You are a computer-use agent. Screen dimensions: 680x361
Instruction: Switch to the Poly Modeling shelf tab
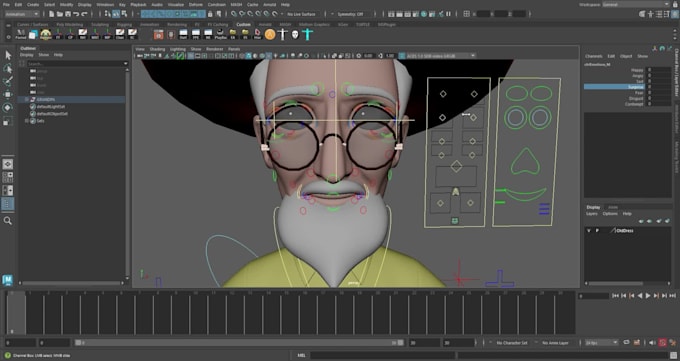point(69,25)
